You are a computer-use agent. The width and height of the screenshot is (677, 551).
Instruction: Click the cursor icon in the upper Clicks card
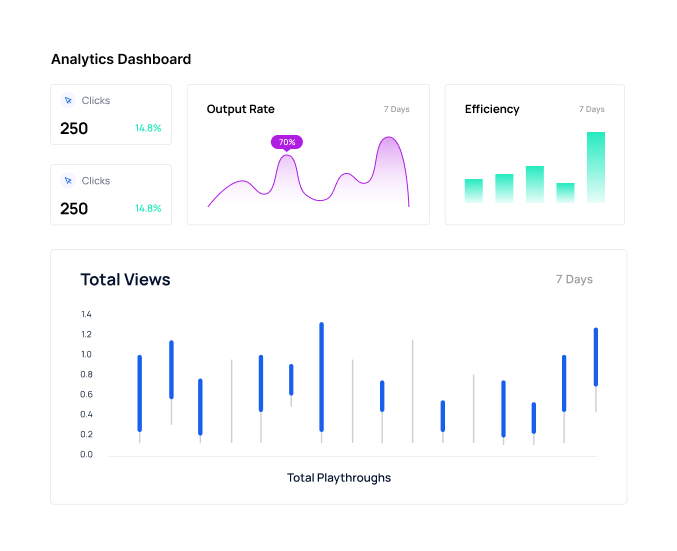pyautogui.click(x=68, y=100)
